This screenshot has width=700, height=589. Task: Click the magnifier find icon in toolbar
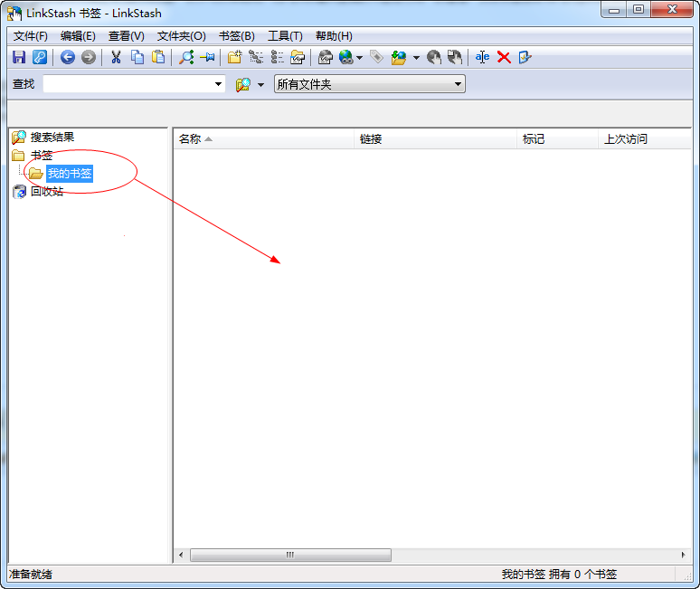click(x=185, y=57)
